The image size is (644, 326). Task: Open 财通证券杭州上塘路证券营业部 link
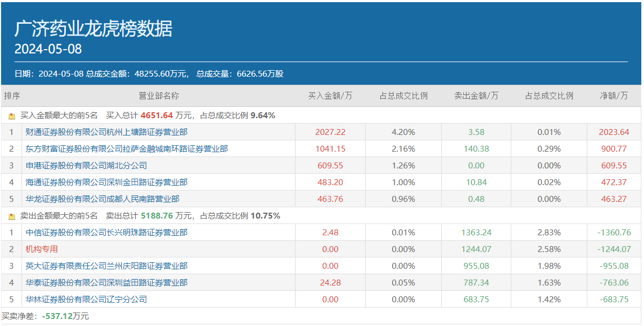(x=106, y=132)
